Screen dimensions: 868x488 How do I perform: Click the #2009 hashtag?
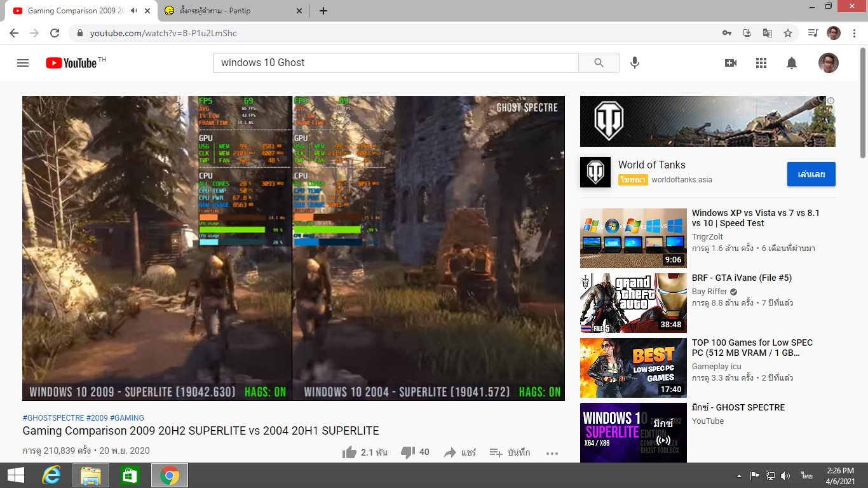(x=97, y=418)
